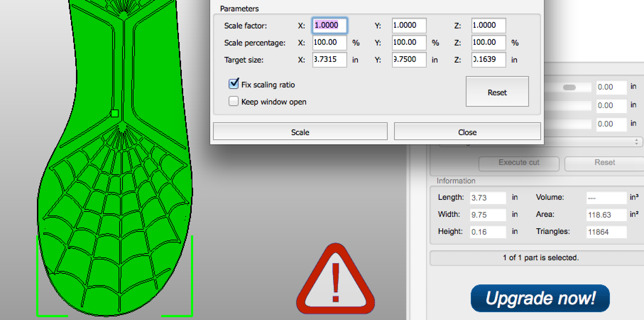Click the third 0.00 in cut value field
Screen dimensions: 644x320
point(611,124)
